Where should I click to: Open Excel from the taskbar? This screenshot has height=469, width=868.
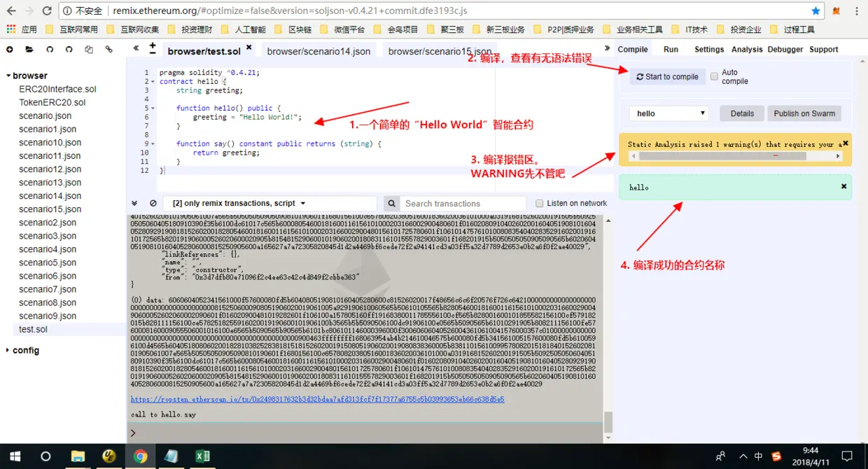coord(203,456)
